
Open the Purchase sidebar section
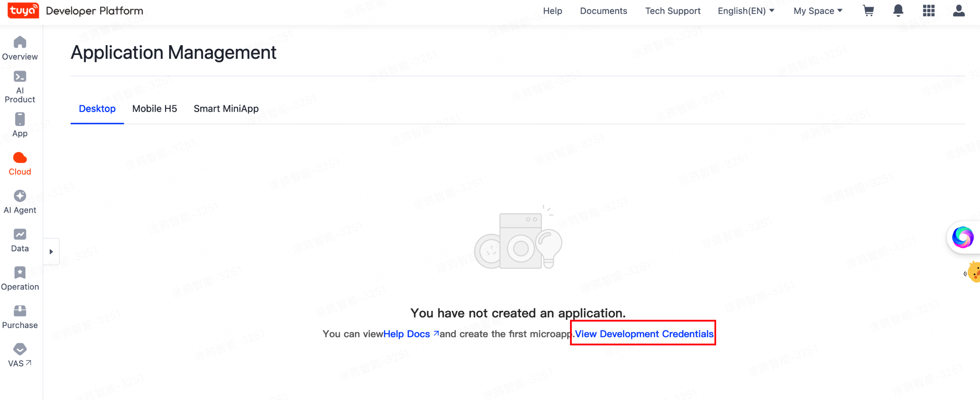[x=20, y=317]
